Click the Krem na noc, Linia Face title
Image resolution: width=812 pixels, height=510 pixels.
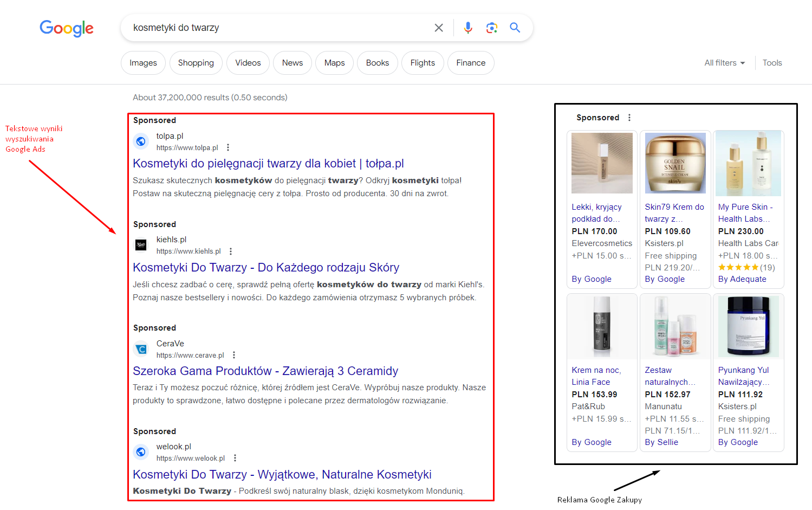click(x=596, y=376)
